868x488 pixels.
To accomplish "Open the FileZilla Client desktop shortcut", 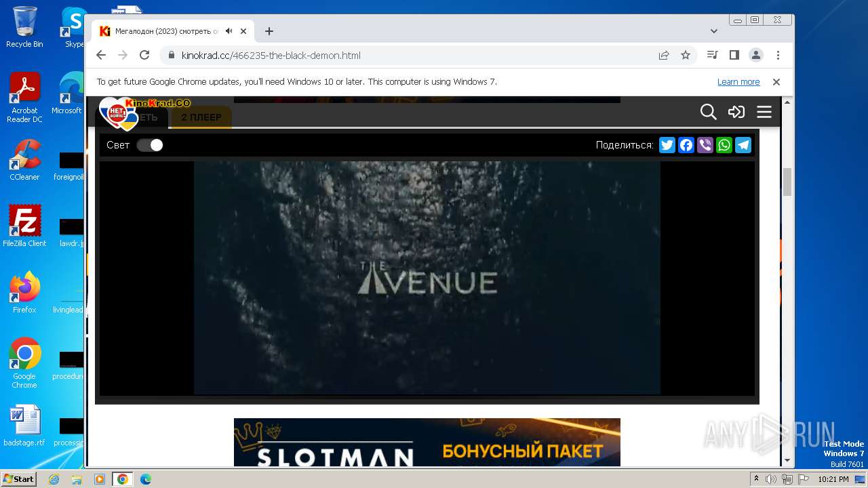I will point(24,226).
